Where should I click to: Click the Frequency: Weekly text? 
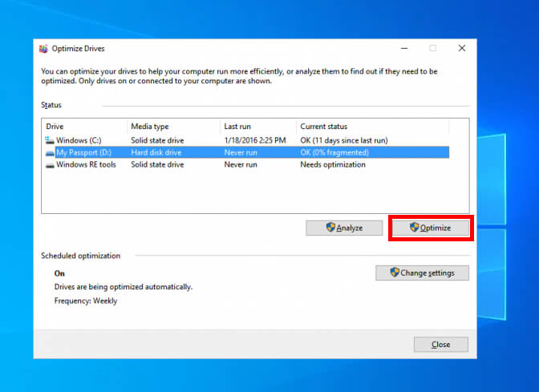click(x=86, y=301)
